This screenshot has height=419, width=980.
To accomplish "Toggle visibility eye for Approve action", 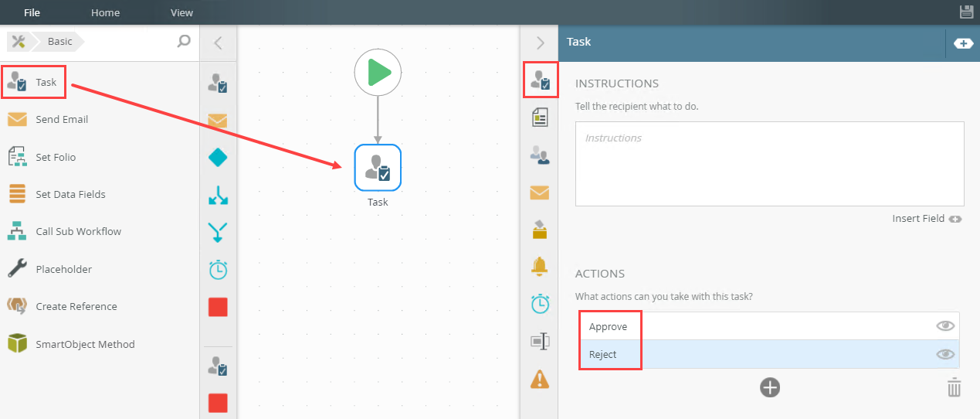I will pos(945,326).
